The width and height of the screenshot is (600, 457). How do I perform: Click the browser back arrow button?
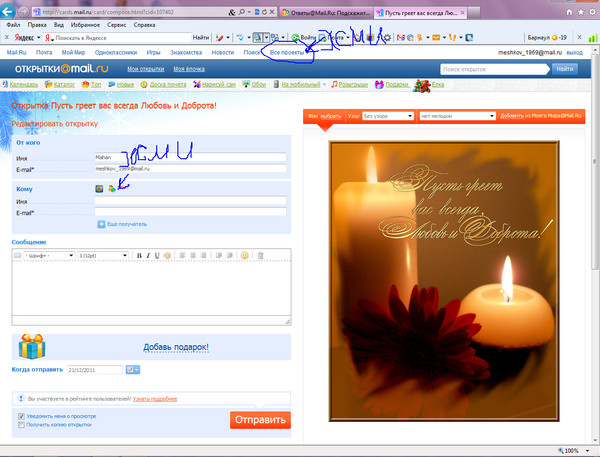tap(8, 11)
